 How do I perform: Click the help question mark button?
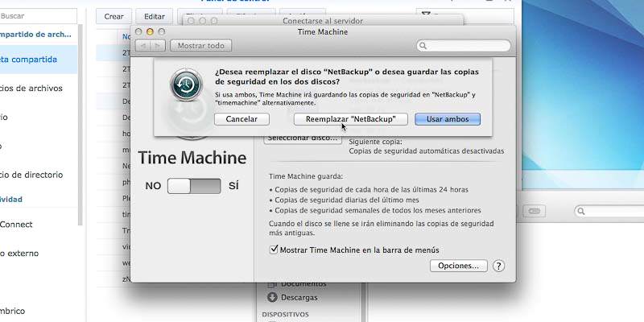498,266
